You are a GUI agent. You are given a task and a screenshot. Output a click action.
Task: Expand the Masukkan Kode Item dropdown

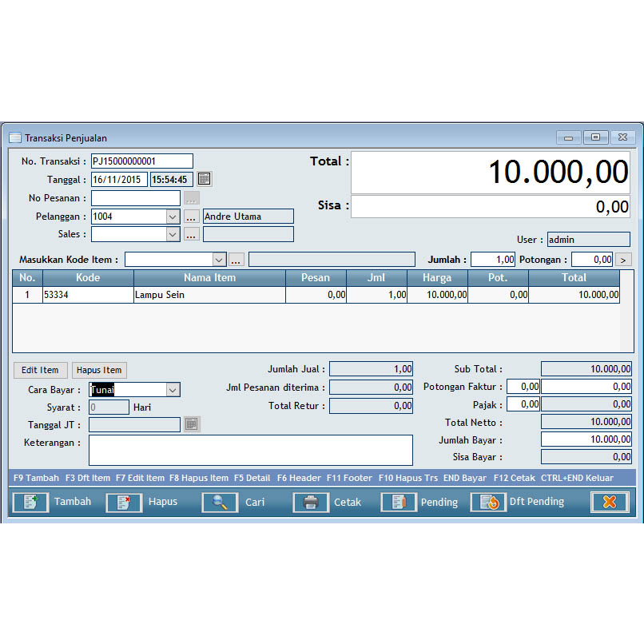[x=219, y=259]
